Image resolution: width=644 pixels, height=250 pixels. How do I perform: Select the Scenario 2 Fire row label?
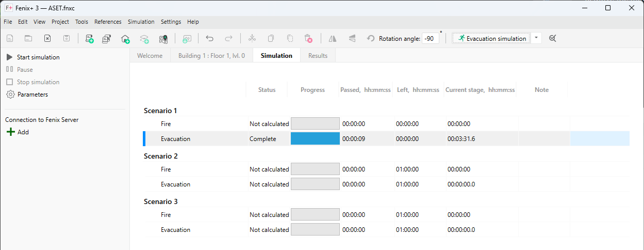click(x=166, y=169)
